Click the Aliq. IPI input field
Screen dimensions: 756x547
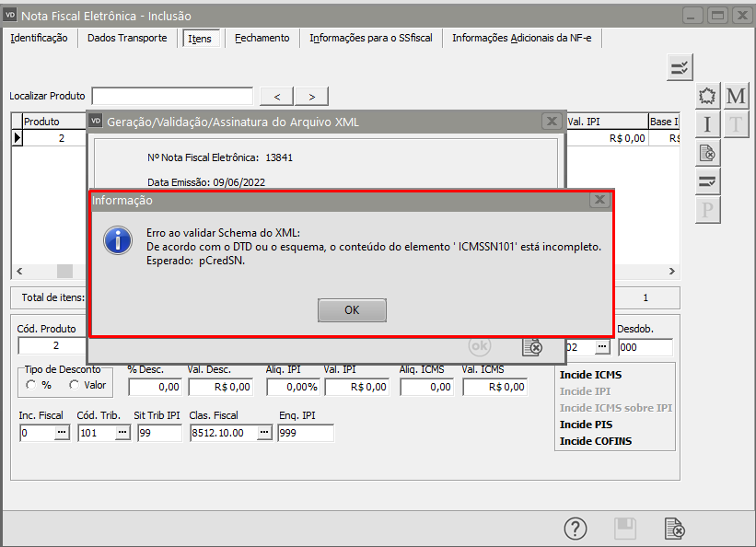pyautogui.click(x=293, y=387)
